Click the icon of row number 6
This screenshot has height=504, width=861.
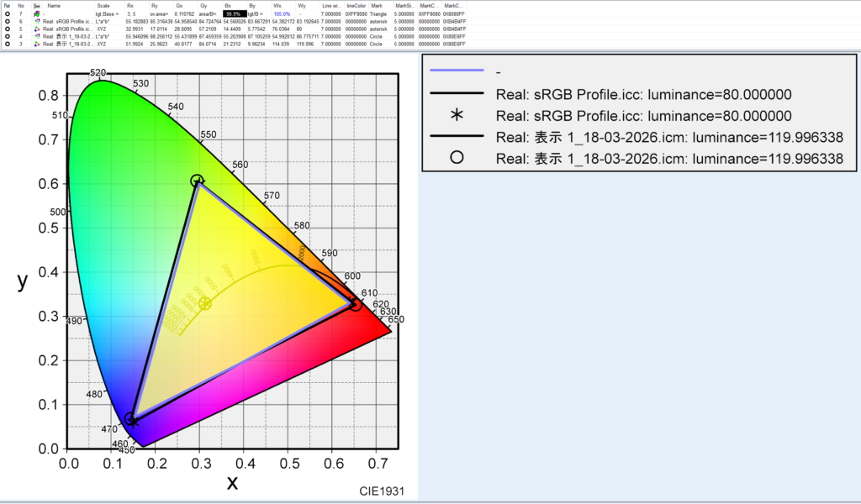click(x=37, y=22)
